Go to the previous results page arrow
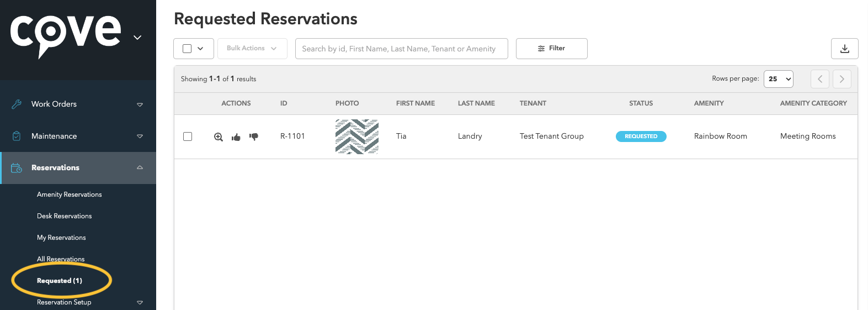868x310 pixels. pyautogui.click(x=819, y=79)
